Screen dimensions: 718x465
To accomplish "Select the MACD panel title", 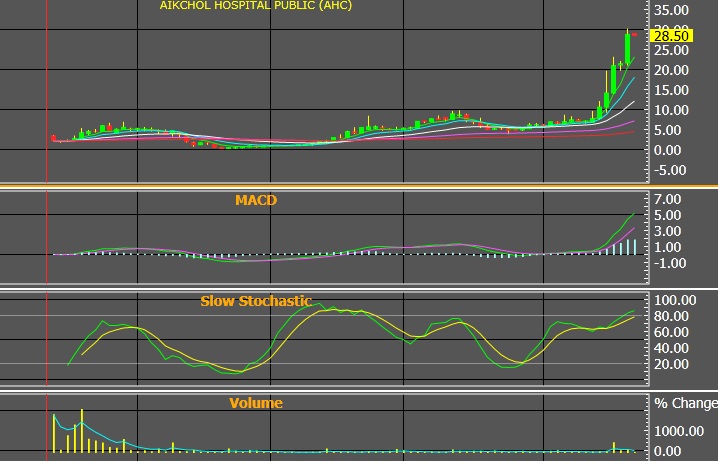I will [x=256, y=200].
